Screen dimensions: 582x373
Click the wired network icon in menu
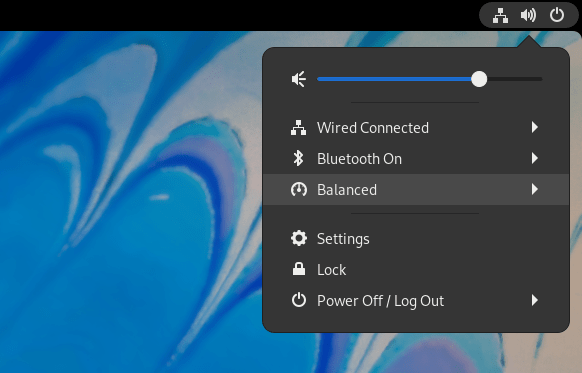coord(299,128)
